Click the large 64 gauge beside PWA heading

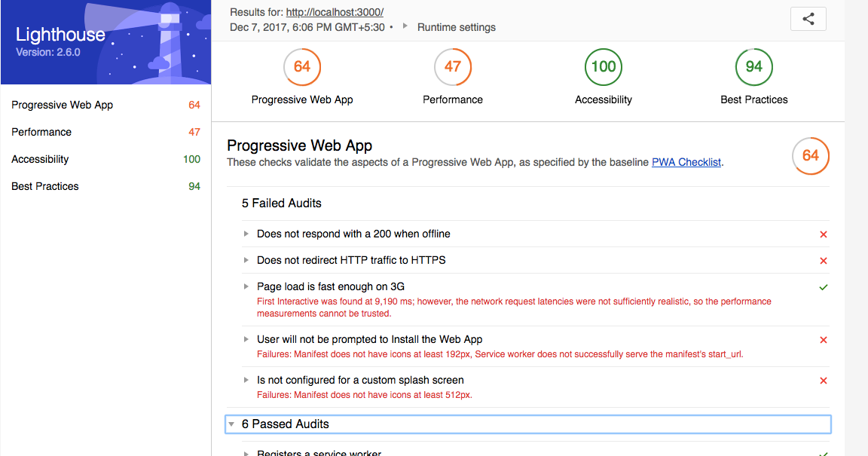811,156
